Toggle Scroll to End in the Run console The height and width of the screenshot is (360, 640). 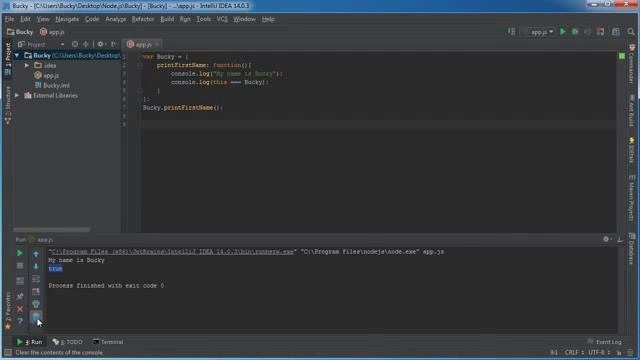[x=36, y=291]
